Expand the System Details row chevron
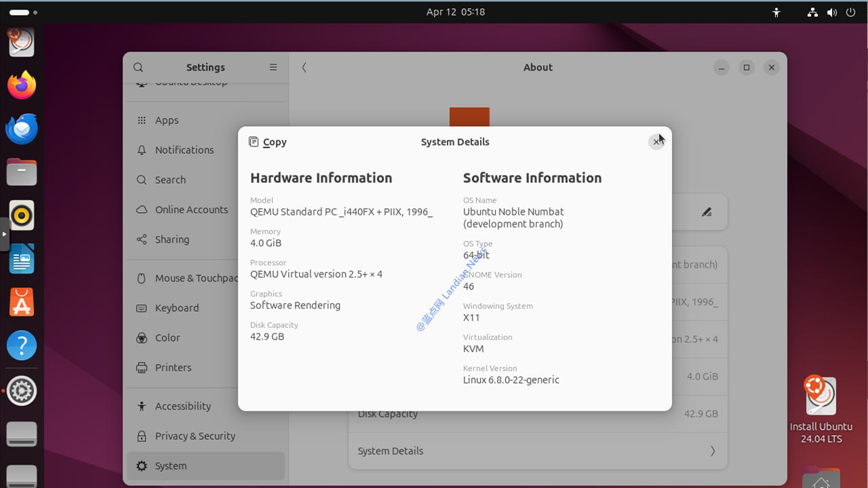Viewport: 868px width, 488px height. click(x=712, y=451)
